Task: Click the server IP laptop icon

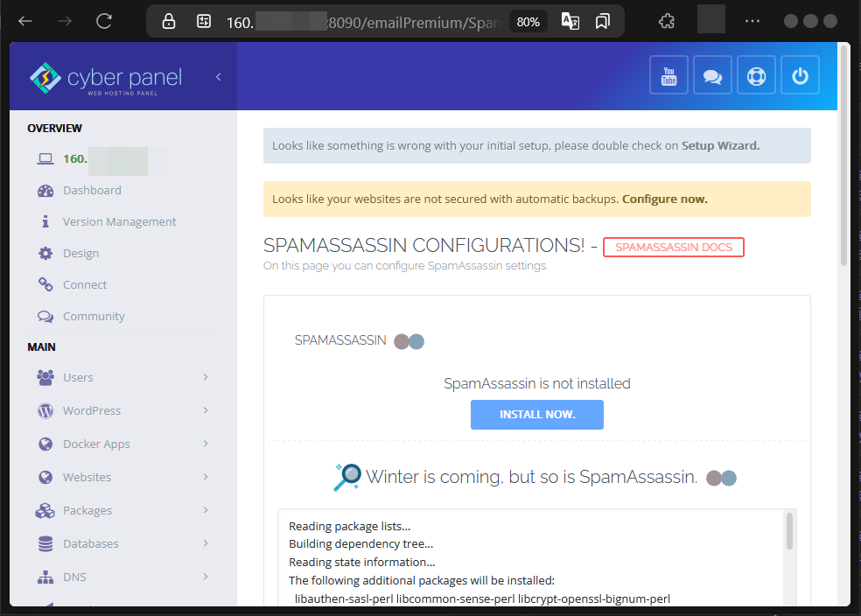Action: (x=45, y=158)
